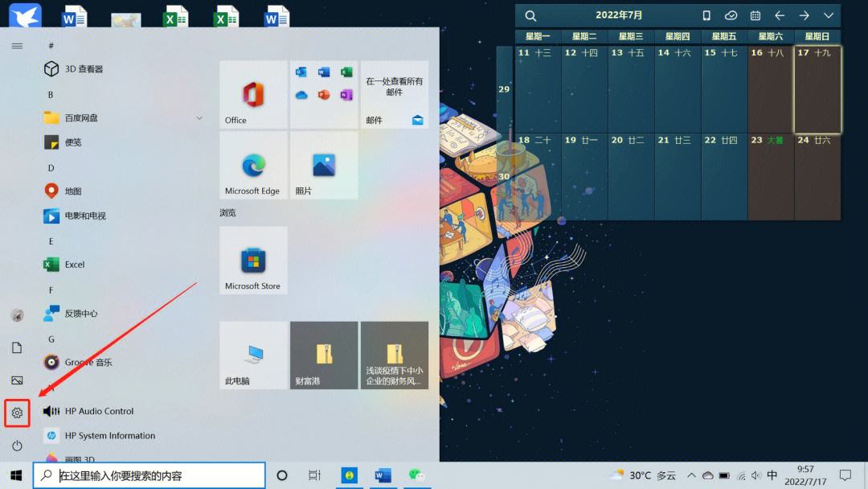Search in the calendar widget
The image size is (868, 489).
pyautogui.click(x=530, y=15)
